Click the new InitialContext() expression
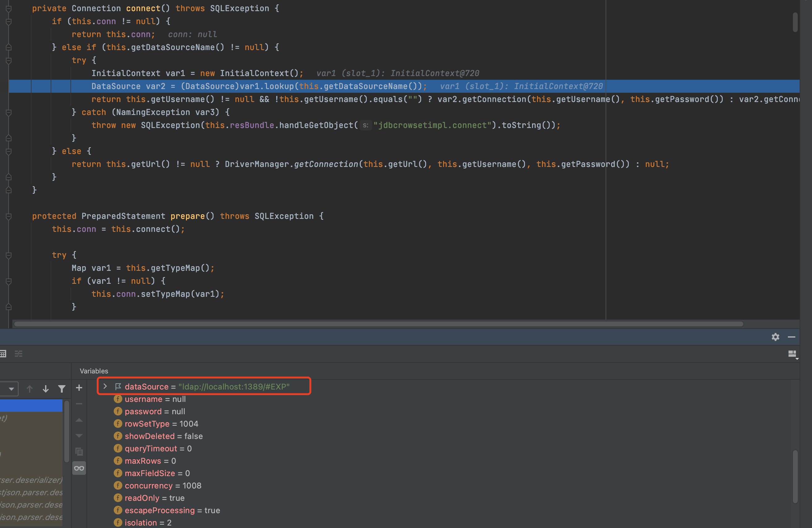812x528 pixels. coord(249,73)
